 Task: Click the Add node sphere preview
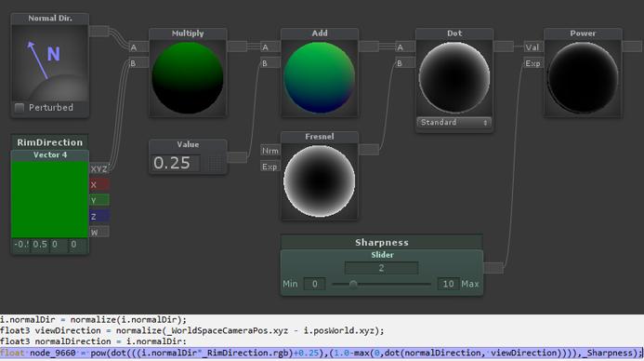[x=319, y=78]
